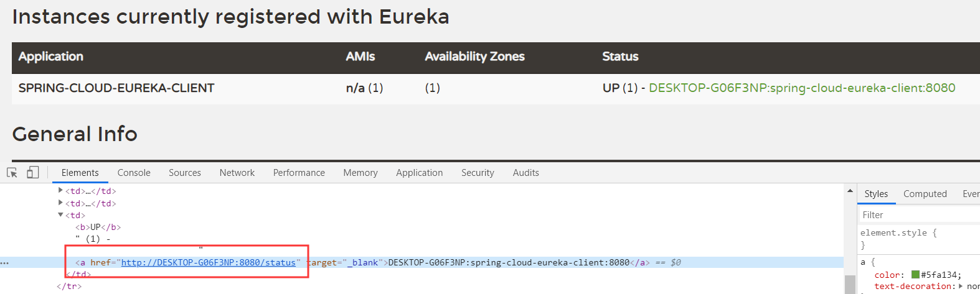The width and height of the screenshot is (980, 294).
Task: Show the Computed styles tab
Action: point(925,194)
